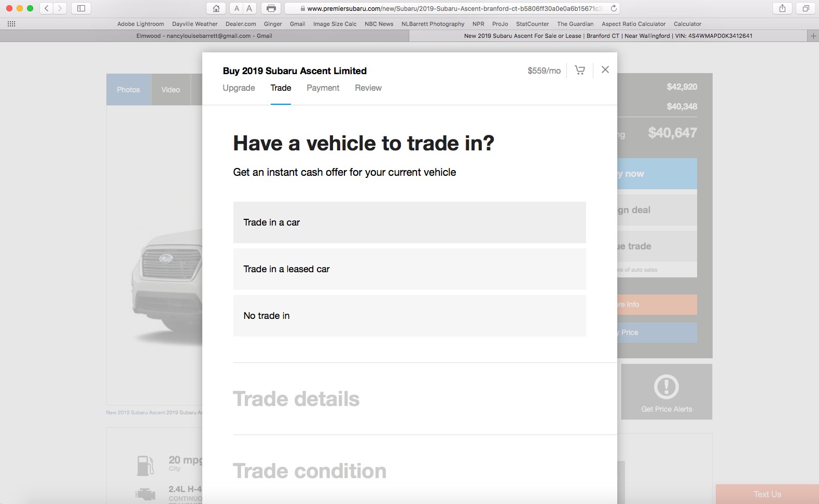Viewport: 819px width, 504px height.
Task: Open Calculator bookmark
Action: tap(687, 24)
